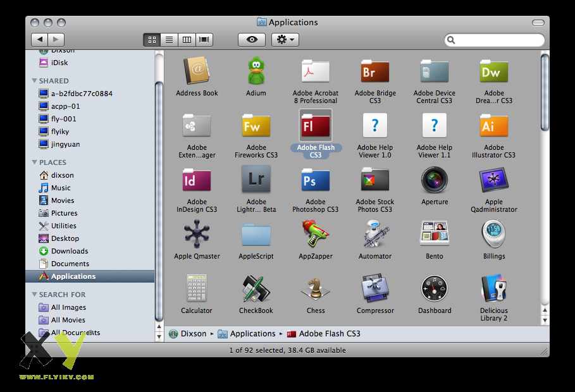Open the Address Book application icon
This screenshot has width=575, height=392.
(x=197, y=70)
